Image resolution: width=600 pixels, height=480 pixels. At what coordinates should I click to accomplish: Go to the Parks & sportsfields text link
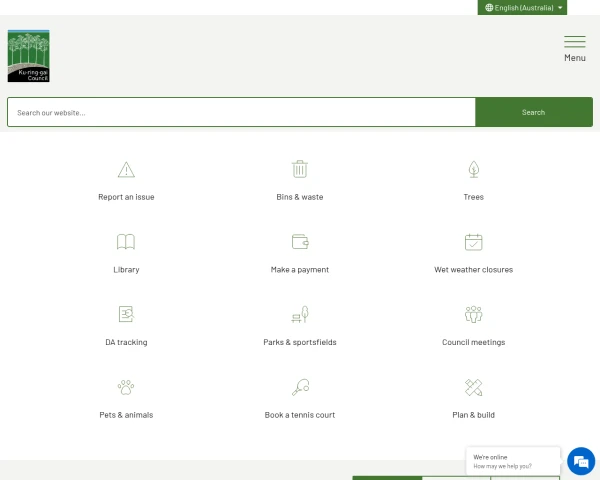[300, 342]
